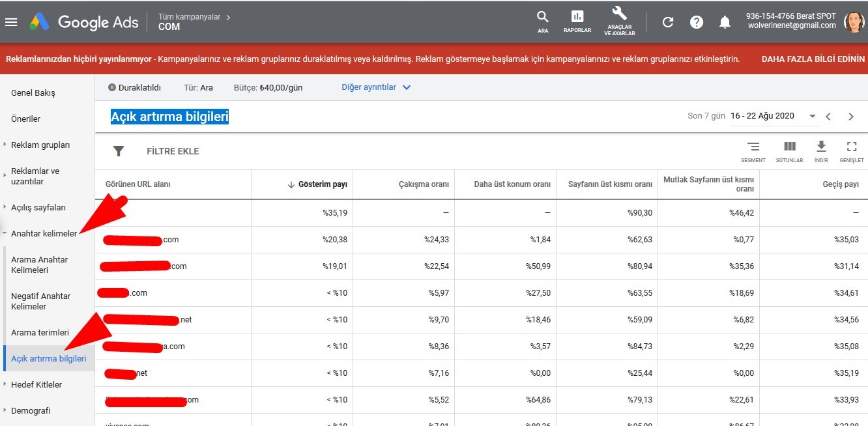This screenshot has height=426, width=868.
Task: Click the %90,30 top of page cell
Action: [x=640, y=212]
